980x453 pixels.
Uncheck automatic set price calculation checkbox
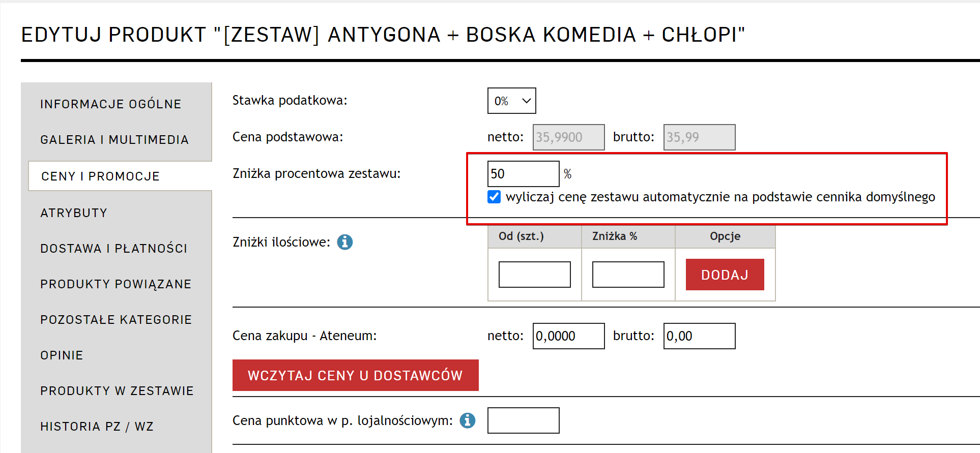click(x=494, y=197)
